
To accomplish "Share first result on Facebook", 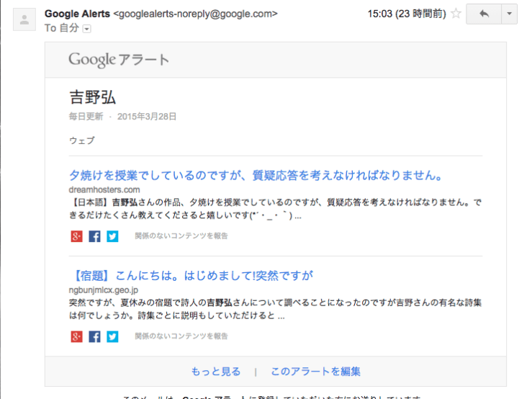I will pyautogui.click(x=94, y=236).
